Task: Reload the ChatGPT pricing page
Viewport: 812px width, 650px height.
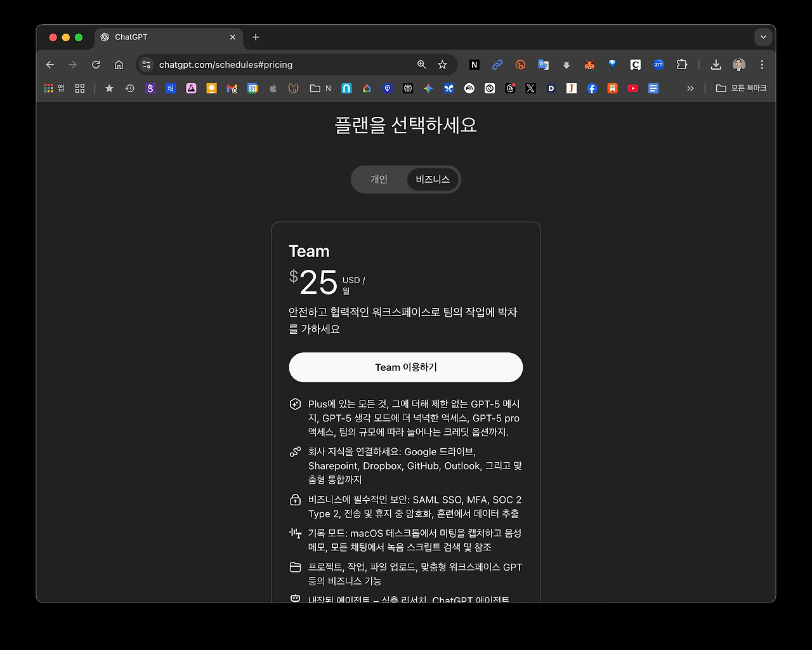Action: pos(96,65)
